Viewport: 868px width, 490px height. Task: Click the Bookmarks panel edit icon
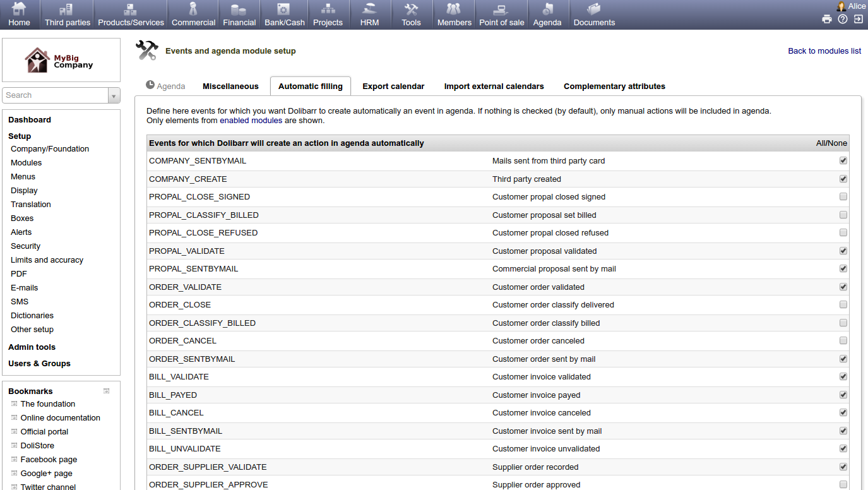point(107,391)
